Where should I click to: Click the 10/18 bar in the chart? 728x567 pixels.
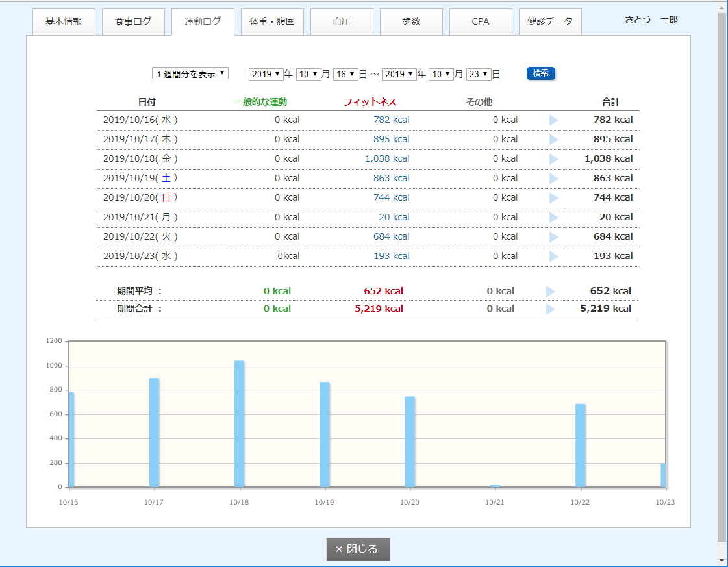pos(239,423)
